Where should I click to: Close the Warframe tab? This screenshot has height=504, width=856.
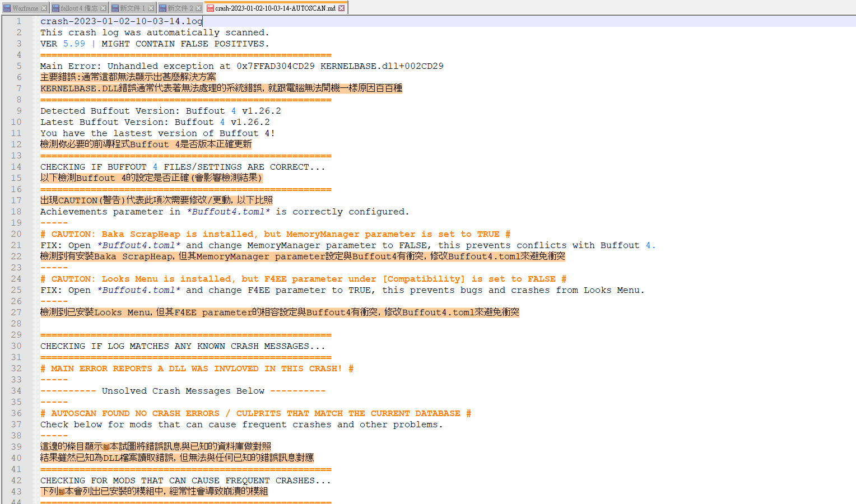44,8
